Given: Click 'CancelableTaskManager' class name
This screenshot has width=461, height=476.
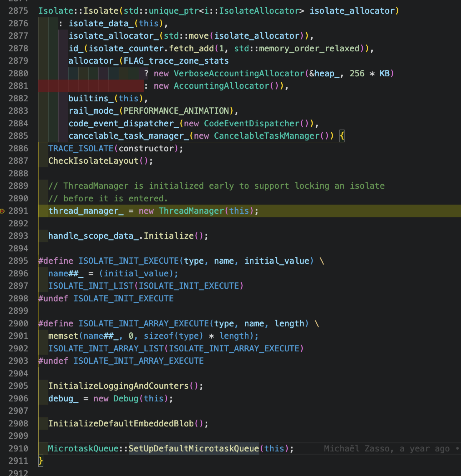Looking at the screenshot, I should (x=267, y=136).
